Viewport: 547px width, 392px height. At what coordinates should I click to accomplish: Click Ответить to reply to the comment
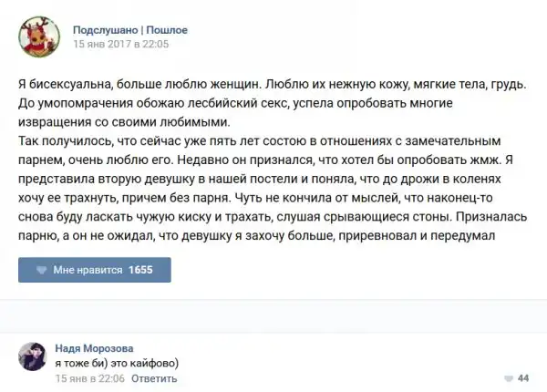(149, 377)
